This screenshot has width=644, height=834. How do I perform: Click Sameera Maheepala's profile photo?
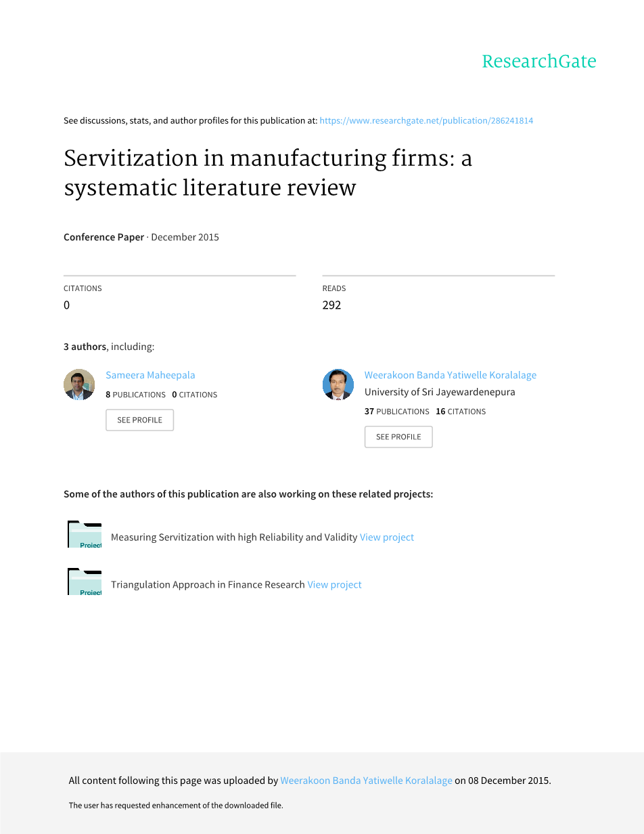pos(79,385)
